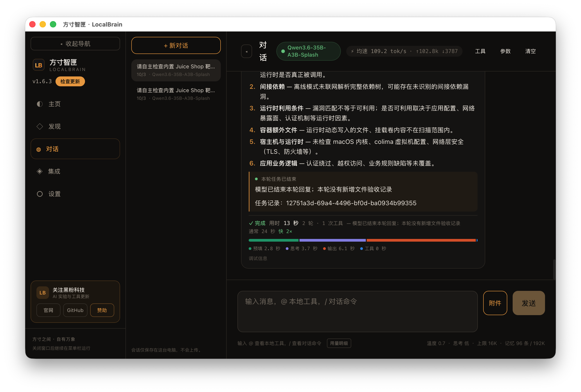Collapse the navigation with 收起导航
Viewport: 581px width, 392px height.
(75, 43)
